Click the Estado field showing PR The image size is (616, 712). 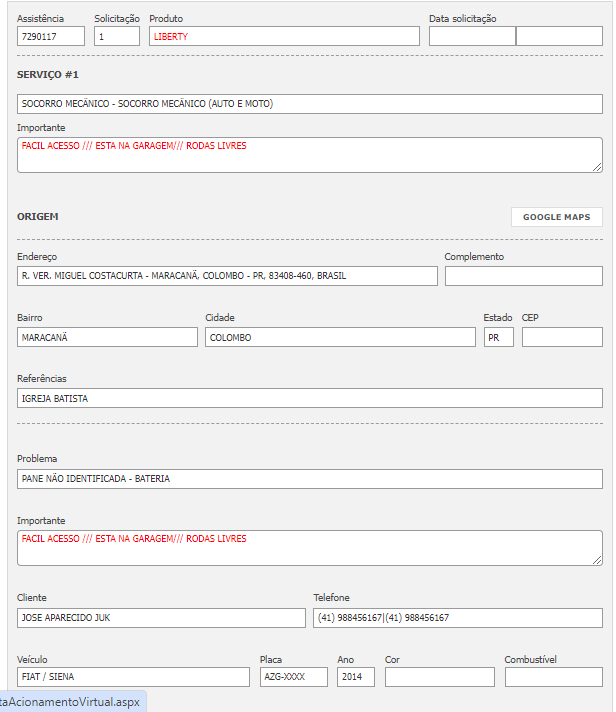(x=498, y=337)
